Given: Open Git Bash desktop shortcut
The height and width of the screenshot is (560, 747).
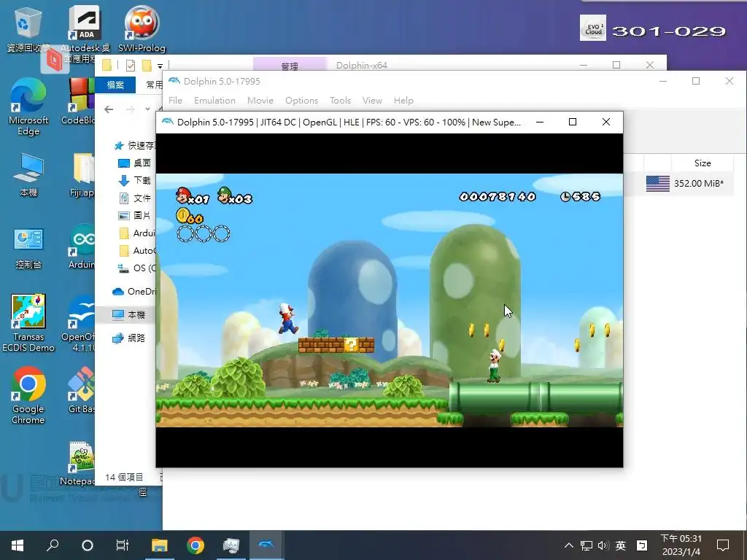Looking at the screenshot, I should [x=81, y=389].
